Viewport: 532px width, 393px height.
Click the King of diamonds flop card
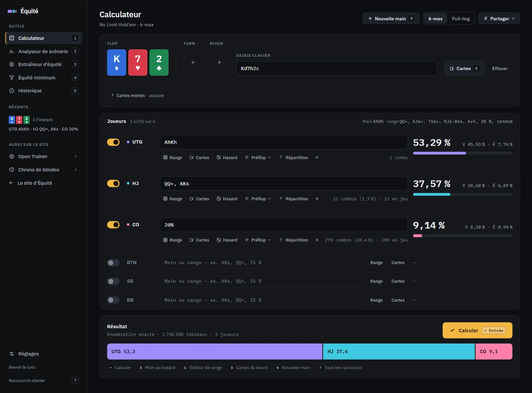pos(116,63)
